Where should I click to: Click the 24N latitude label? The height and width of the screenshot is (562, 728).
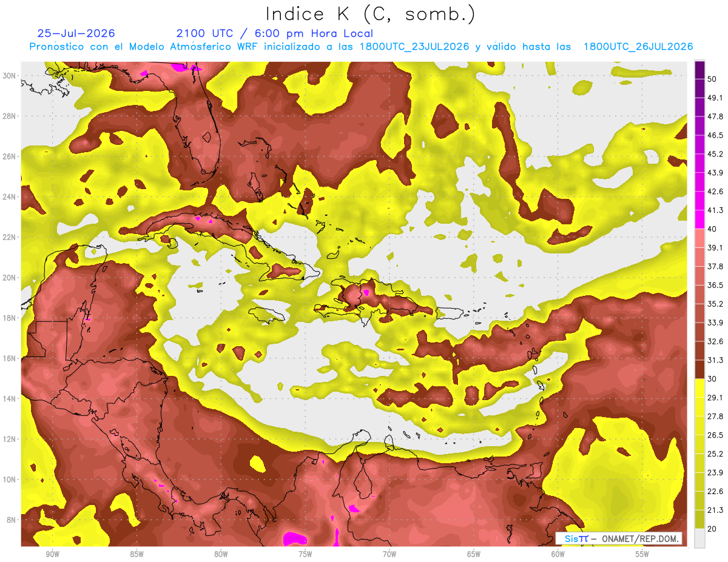(10, 196)
